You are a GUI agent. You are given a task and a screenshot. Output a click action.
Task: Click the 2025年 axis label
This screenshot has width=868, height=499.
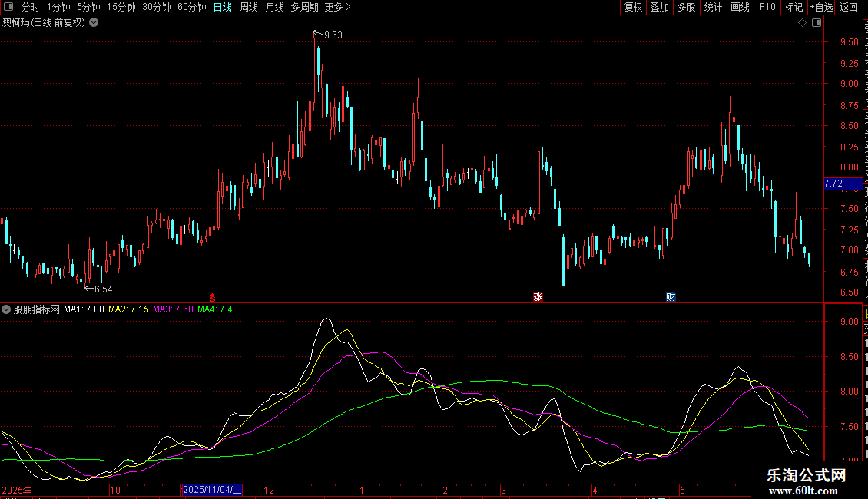[x=17, y=491]
